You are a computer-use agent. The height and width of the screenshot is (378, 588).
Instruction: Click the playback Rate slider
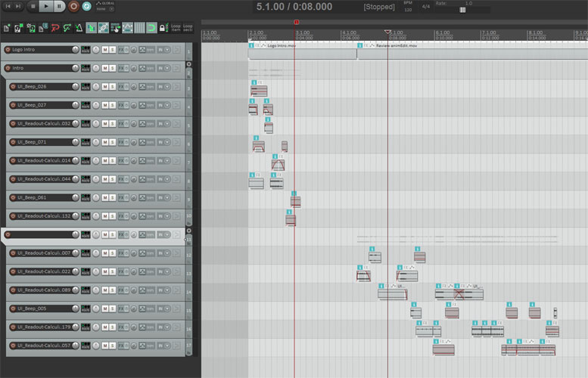[462, 10]
